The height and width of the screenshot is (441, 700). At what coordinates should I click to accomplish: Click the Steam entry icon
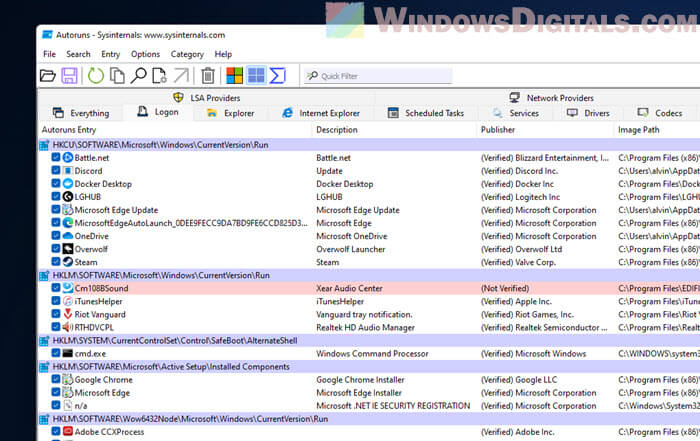[68, 262]
